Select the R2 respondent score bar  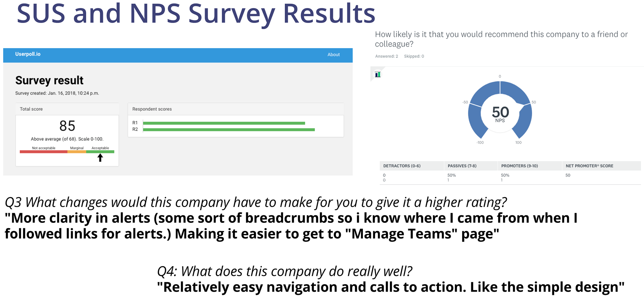point(229,130)
